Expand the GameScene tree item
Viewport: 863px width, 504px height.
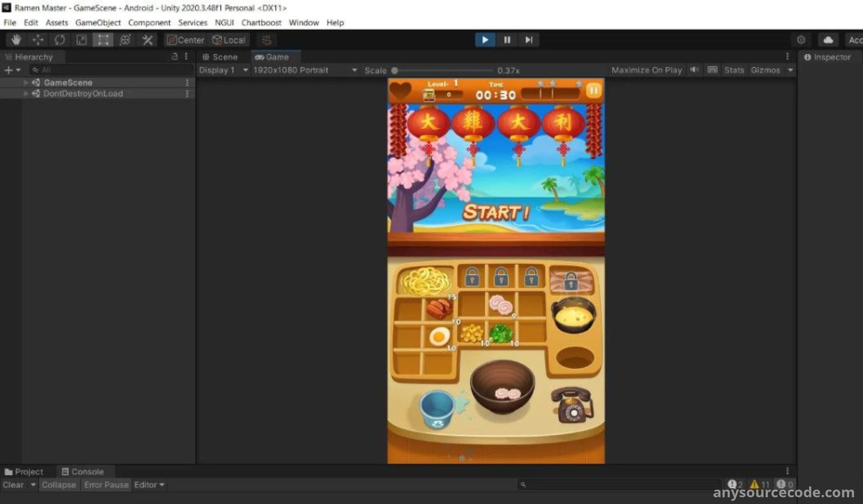[25, 82]
